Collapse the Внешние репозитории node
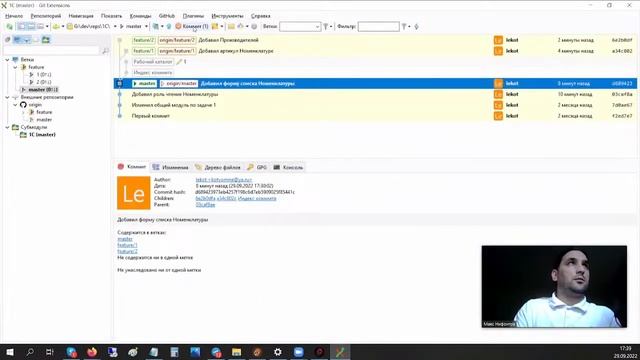The image size is (640, 360). tap(7, 97)
